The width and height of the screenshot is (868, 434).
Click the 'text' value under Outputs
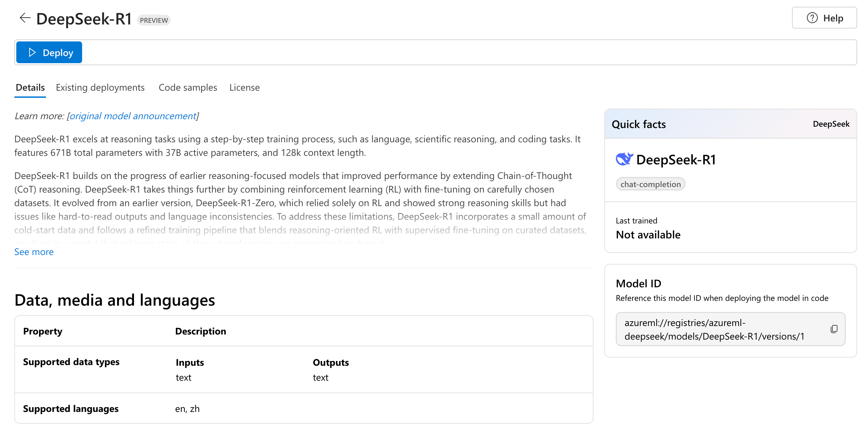coord(321,378)
